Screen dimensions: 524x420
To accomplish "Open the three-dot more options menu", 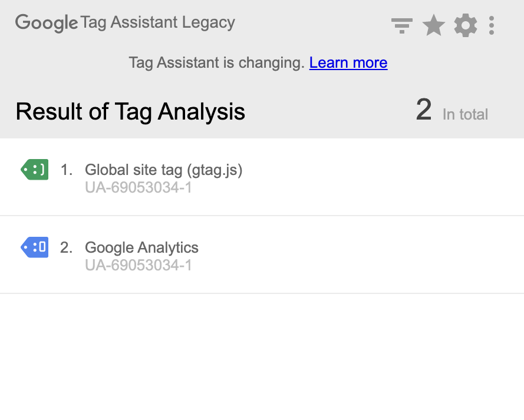I will [491, 25].
